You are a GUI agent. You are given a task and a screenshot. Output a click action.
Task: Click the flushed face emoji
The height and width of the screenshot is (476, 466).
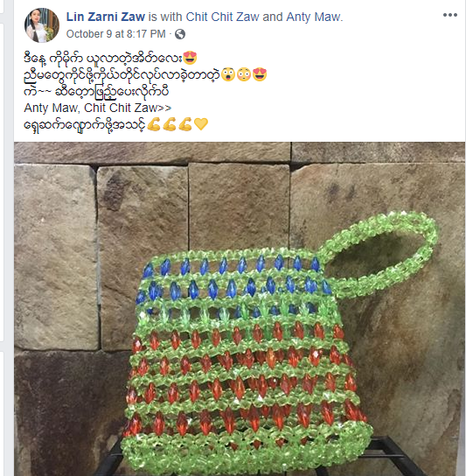pos(244,74)
